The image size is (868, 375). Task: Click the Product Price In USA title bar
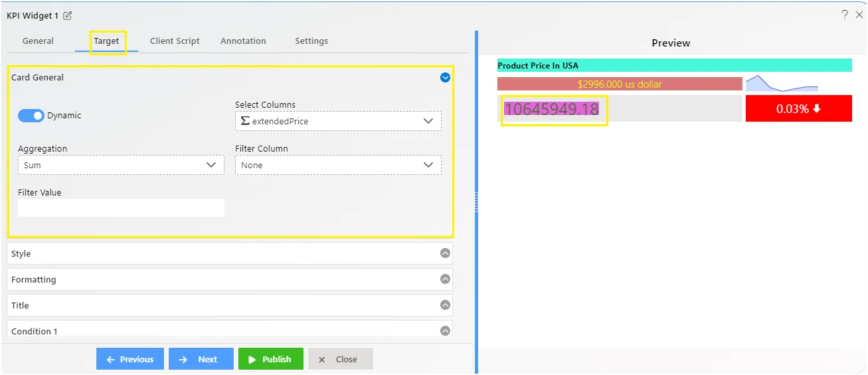675,65
